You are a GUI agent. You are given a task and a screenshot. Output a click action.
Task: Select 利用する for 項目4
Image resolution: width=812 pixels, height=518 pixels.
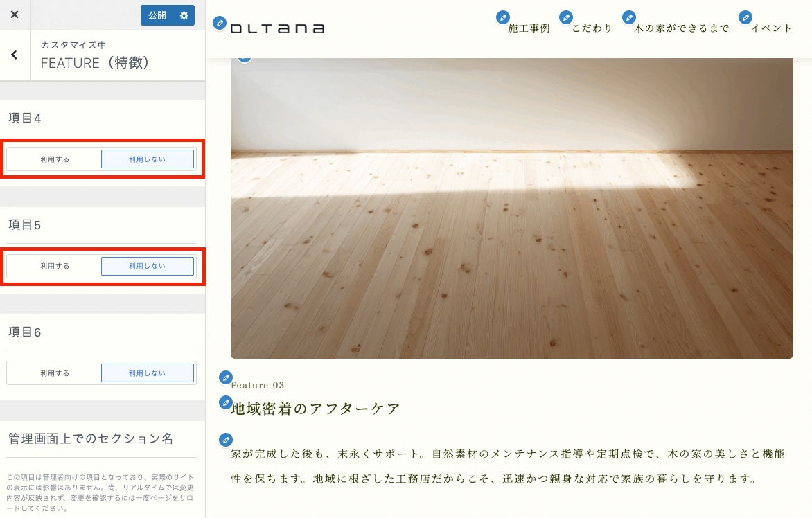55,159
